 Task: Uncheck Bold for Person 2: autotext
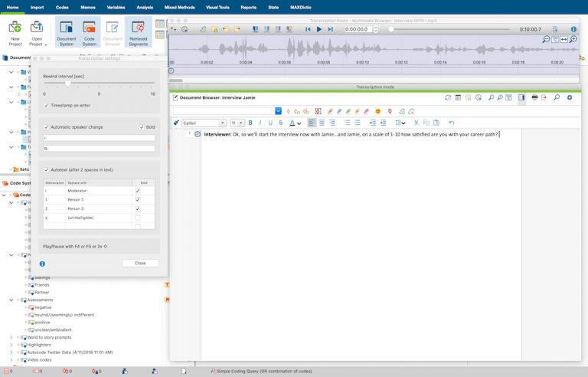pos(138,208)
